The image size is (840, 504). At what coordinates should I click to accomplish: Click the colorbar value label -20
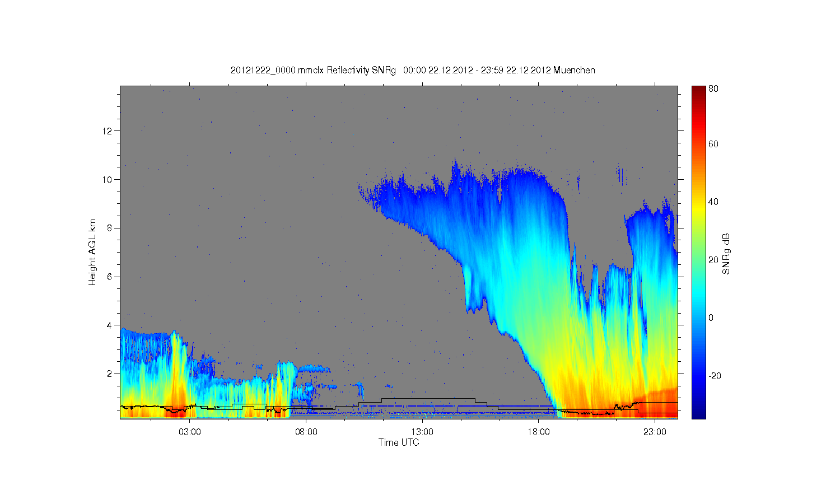point(715,376)
